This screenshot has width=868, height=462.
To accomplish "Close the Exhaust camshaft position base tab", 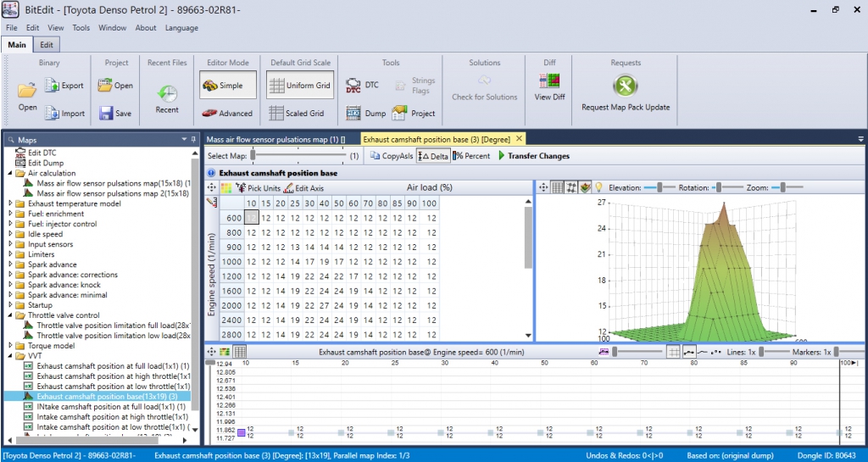I will pos(519,138).
